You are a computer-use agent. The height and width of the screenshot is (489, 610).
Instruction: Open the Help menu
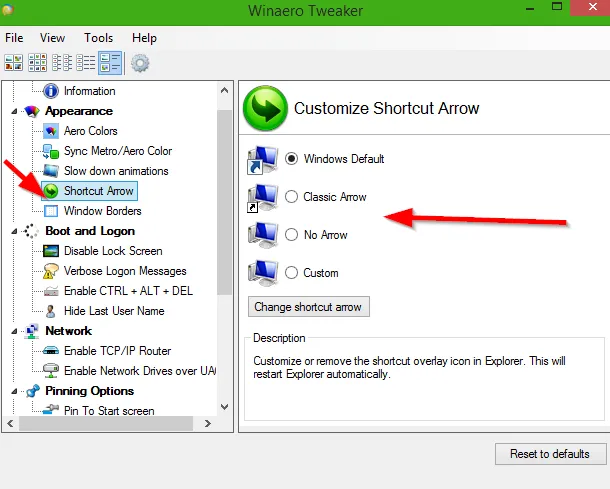click(144, 38)
